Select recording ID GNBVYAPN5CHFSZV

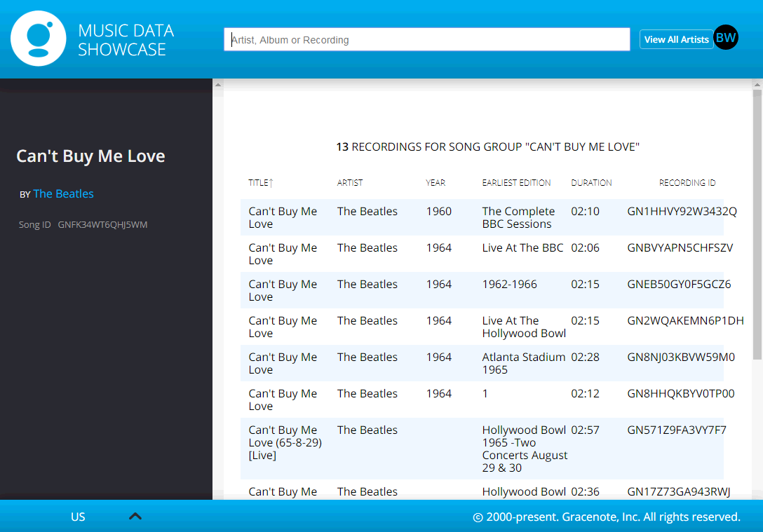(x=680, y=248)
